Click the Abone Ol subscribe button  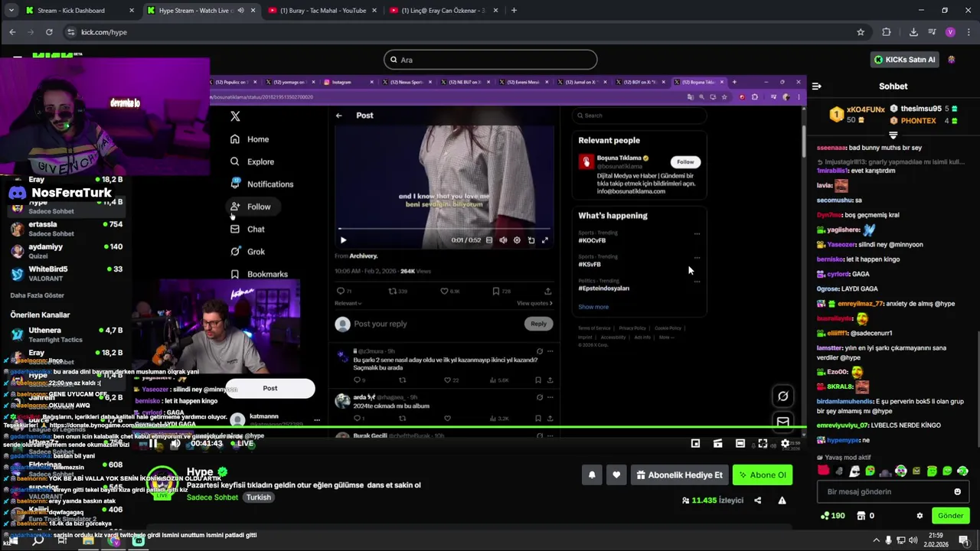[762, 474]
